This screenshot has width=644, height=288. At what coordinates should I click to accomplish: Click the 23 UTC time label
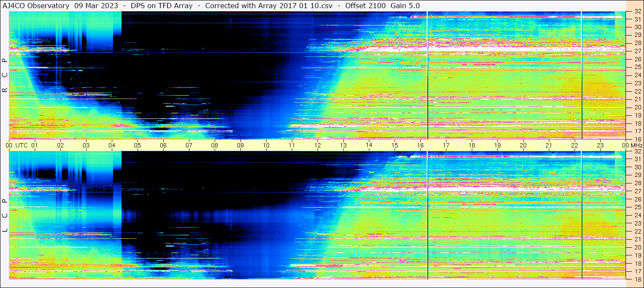point(600,145)
